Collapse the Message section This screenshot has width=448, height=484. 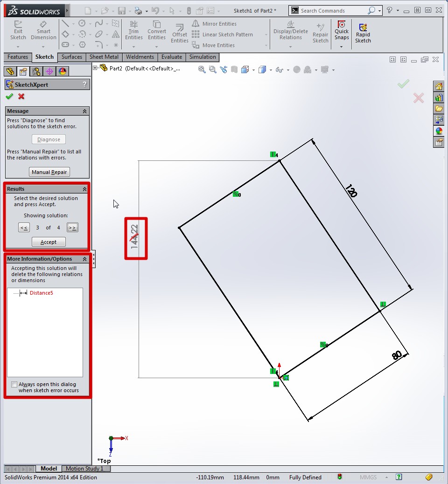[x=84, y=111]
